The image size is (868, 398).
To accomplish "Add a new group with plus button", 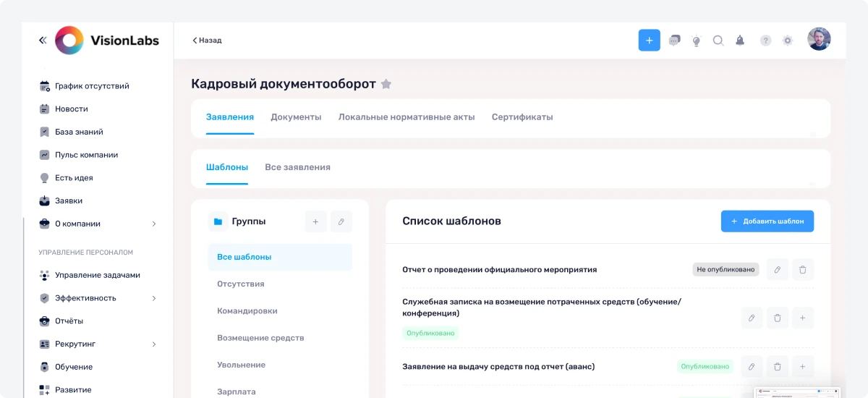I will tap(315, 221).
